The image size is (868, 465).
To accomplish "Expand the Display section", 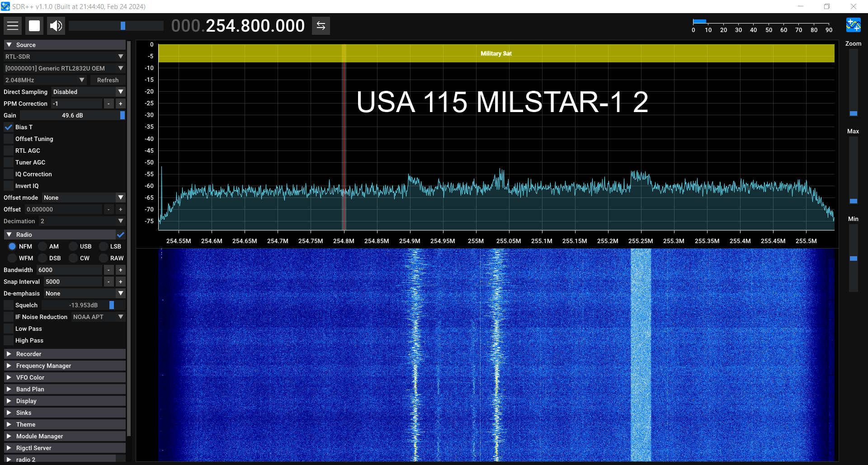I will point(65,401).
